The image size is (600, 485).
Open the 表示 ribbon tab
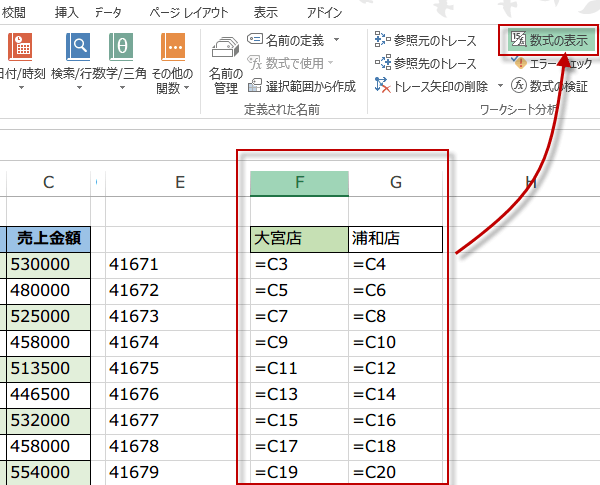tap(266, 12)
